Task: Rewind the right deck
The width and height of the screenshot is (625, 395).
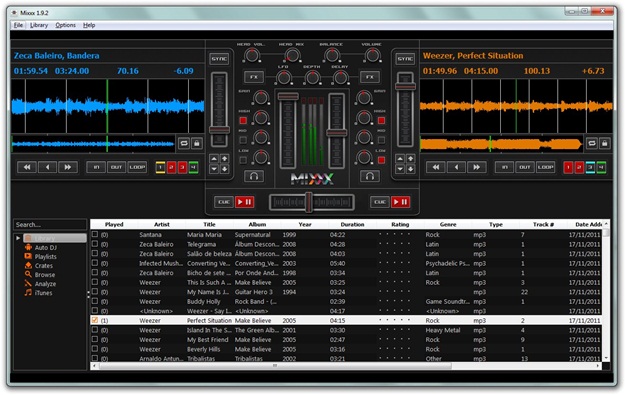Action: [436, 167]
